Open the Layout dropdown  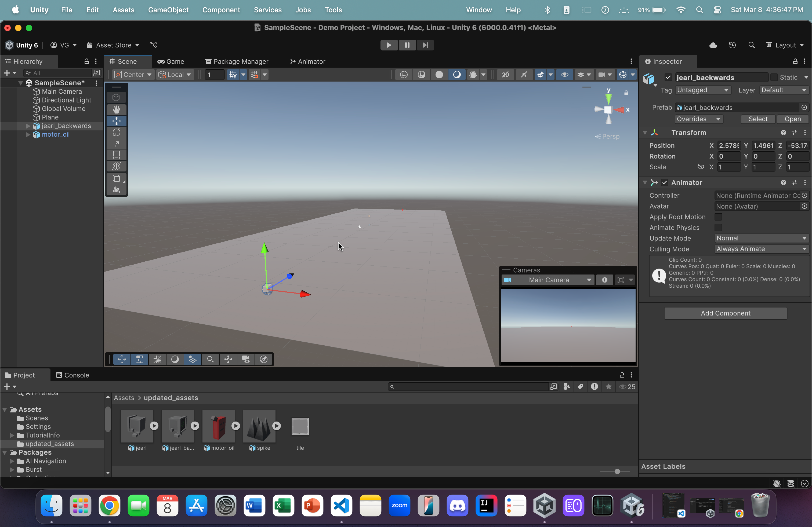pyautogui.click(x=785, y=45)
